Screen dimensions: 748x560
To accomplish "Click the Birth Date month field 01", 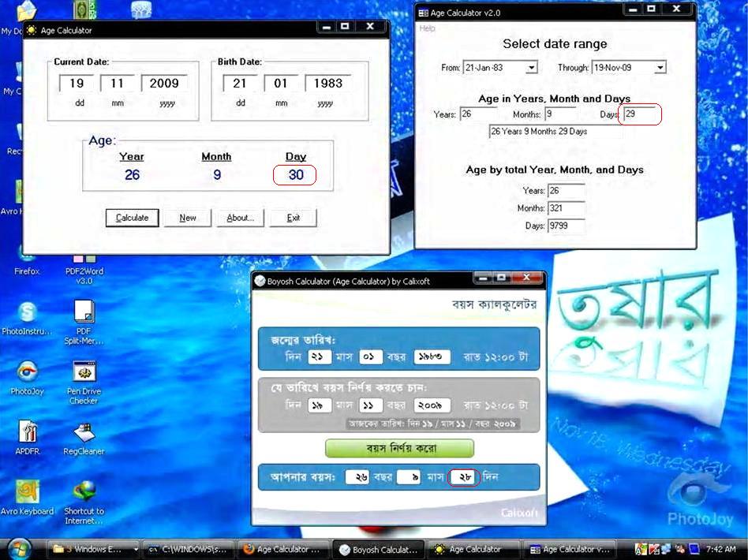I will click(281, 84).
